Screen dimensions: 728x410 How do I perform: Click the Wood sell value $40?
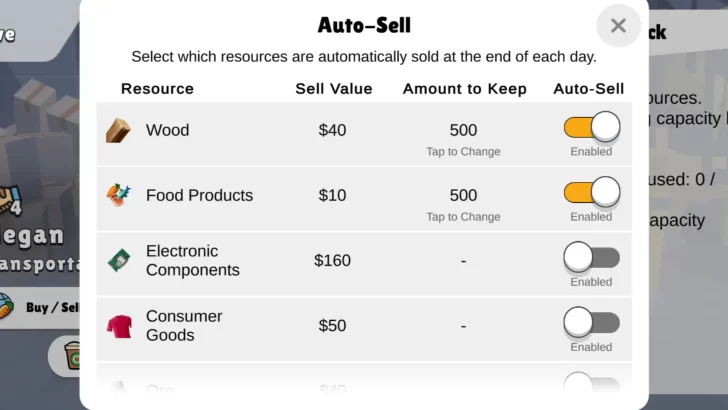[333, 130]
